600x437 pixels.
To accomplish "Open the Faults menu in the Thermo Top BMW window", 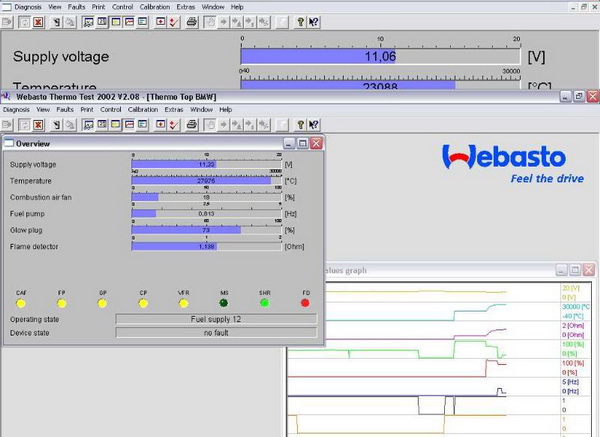I will click(65, 109).
